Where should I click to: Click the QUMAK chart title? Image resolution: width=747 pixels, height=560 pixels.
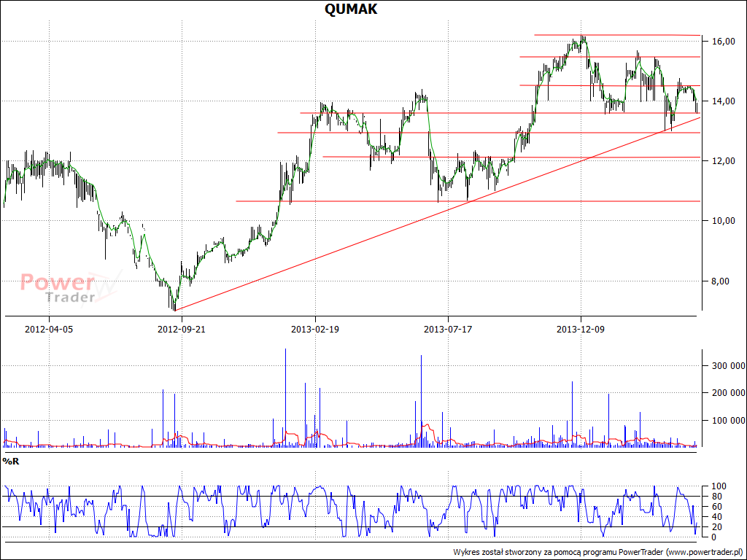click(x=351, y=9)
